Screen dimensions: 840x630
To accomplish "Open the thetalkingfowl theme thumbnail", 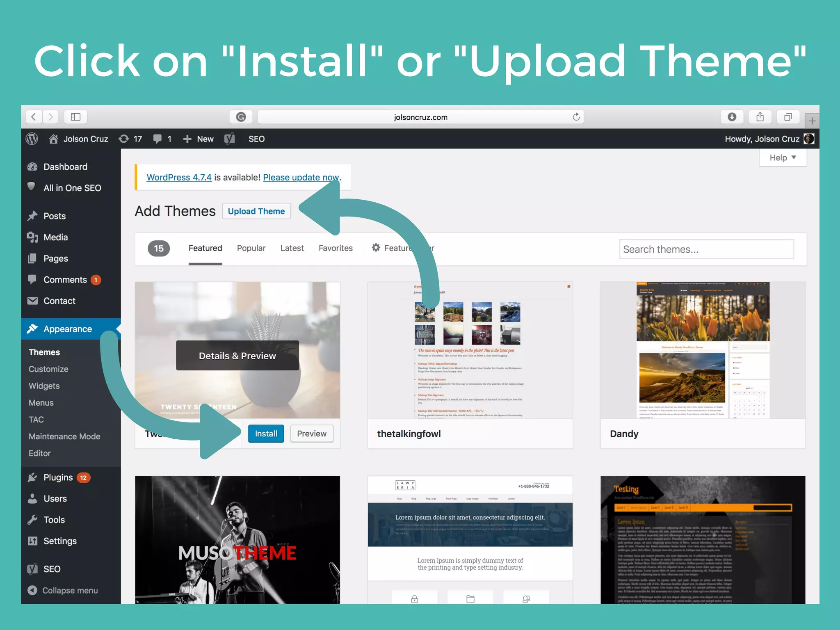I will point(470,350).
